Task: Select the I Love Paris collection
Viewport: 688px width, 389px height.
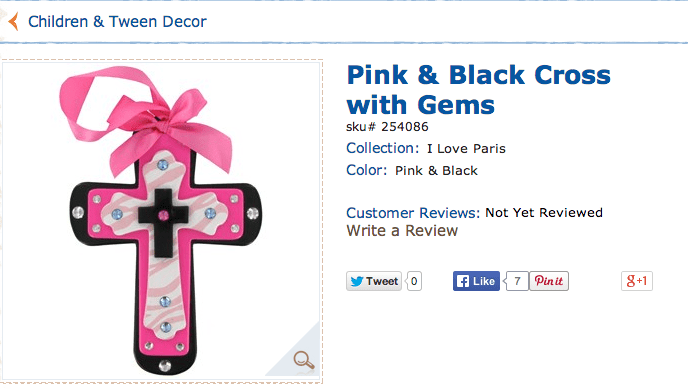Action: 466,149
